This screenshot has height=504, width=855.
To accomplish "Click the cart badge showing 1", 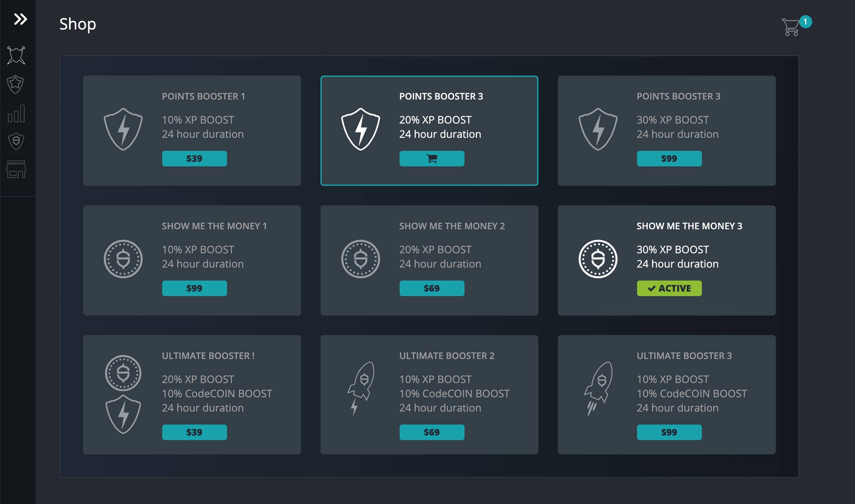I will (805, 22).
